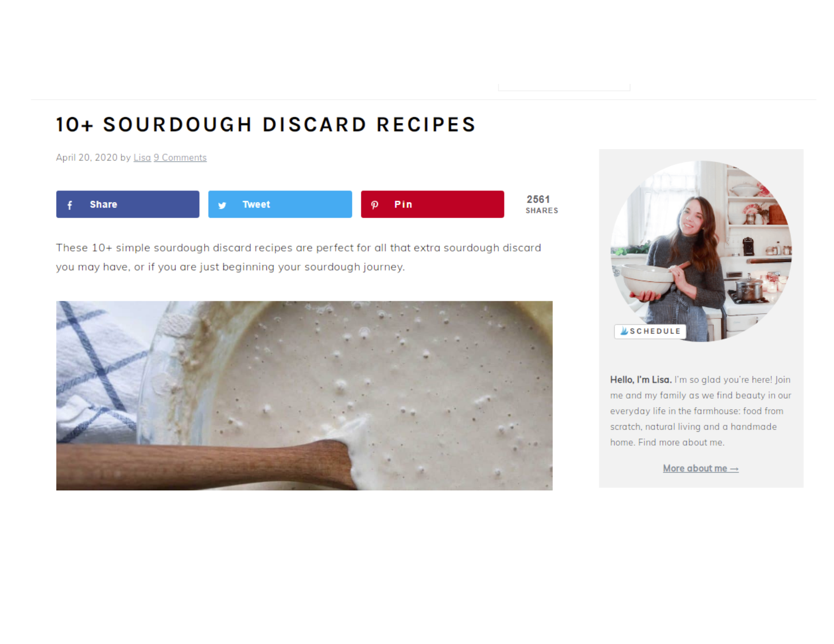Pin the recipe with the red Pin label
The height and width of the screenshot is (644, 834).
click(403, 205)
